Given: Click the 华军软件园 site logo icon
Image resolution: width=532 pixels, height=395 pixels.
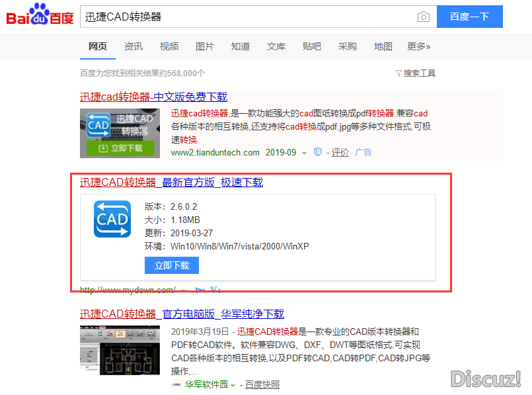Looking at the screenshot, I should click(x=176, y=384).
